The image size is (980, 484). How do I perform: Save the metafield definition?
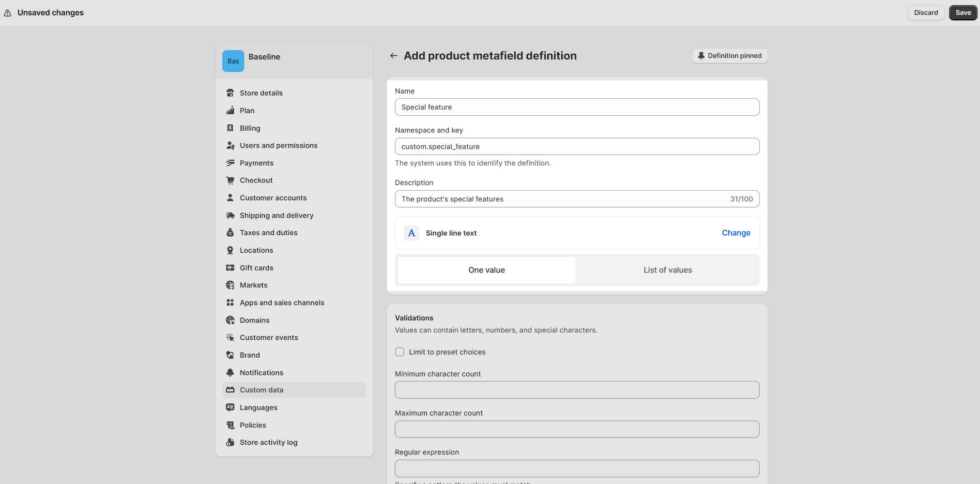point(963,13)
